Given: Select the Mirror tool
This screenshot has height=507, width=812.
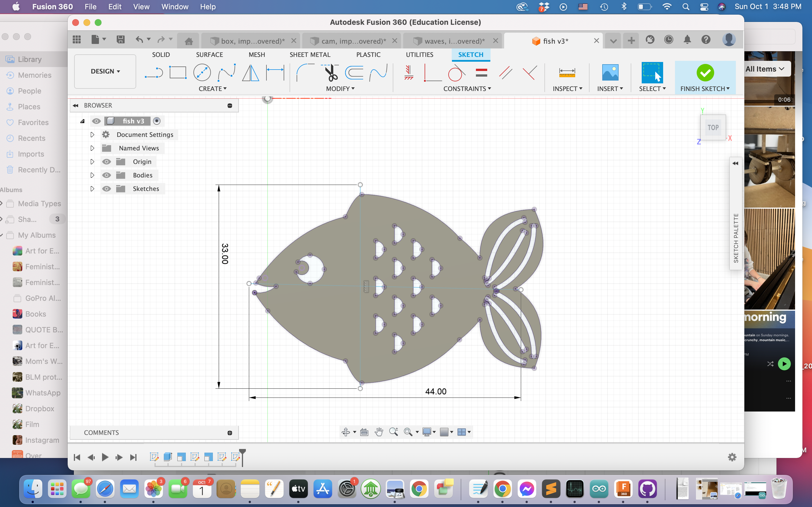Looking at the screenshot, I should [x=250, y=72].
